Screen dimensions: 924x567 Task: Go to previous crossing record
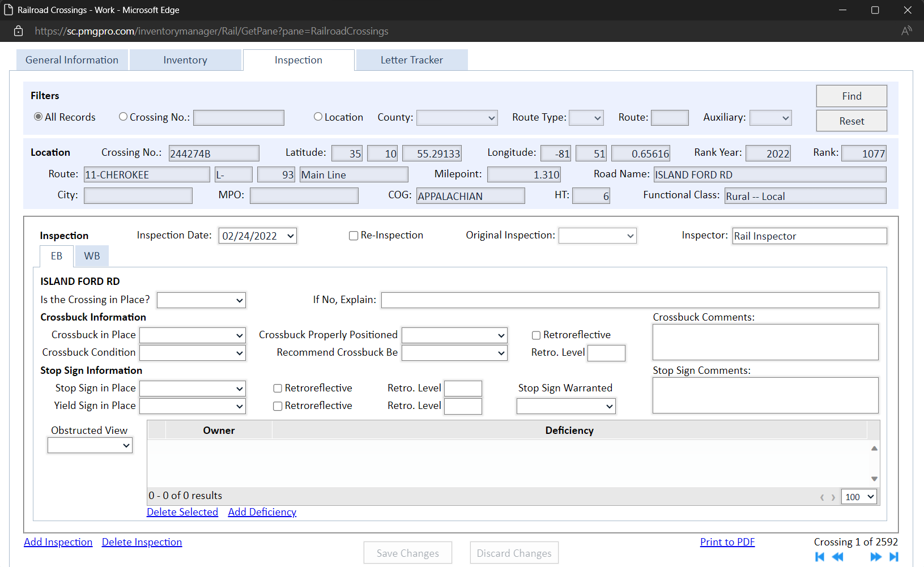(837, 557)
